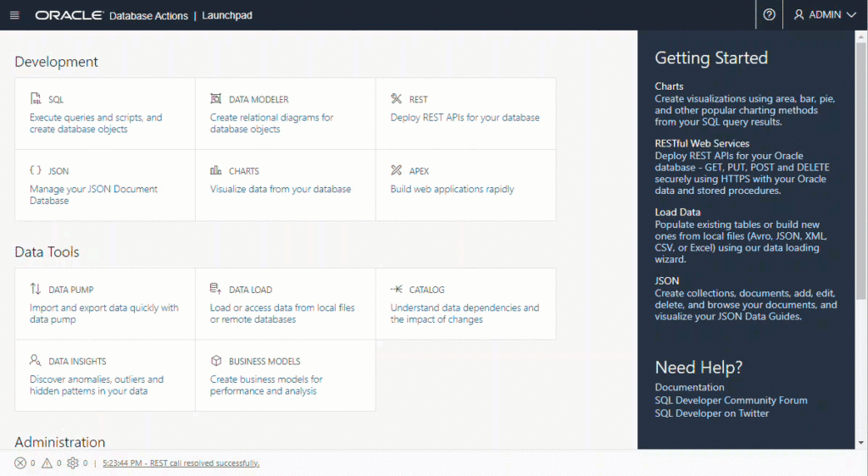Expand the ADMIN user dropdown
This screenshot has height=476, width=868.
(x=825, y=15)
